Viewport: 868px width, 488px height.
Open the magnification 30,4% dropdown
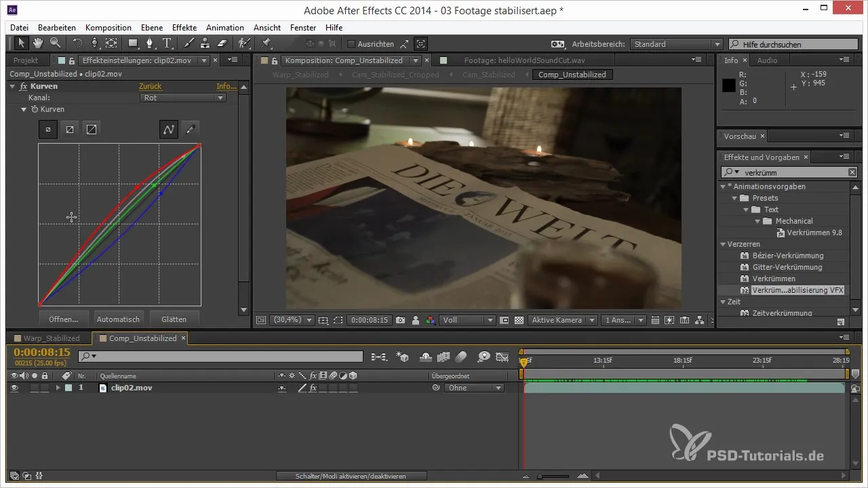[292, 320]
